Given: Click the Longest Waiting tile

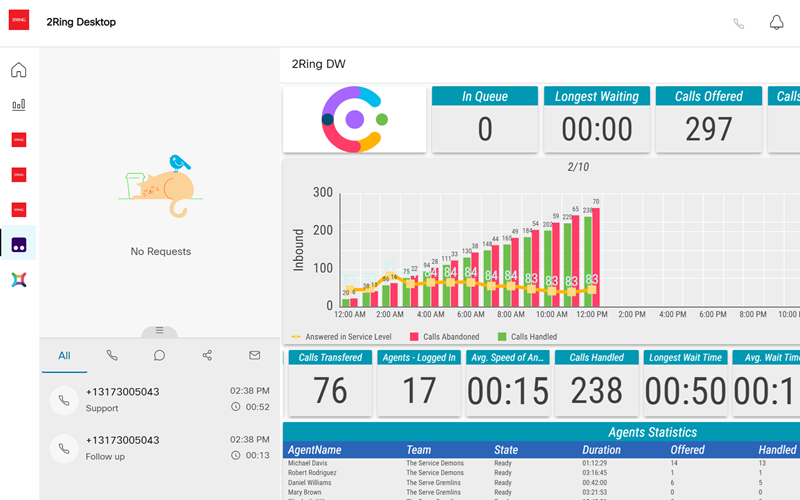Looking at the screenshot, I should (597, 119).
